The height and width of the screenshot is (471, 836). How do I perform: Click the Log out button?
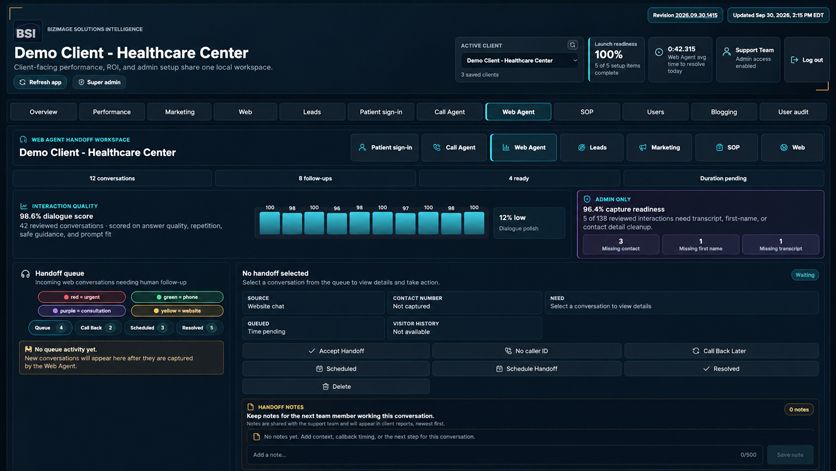pyautogui.click(x=807, y=60)
